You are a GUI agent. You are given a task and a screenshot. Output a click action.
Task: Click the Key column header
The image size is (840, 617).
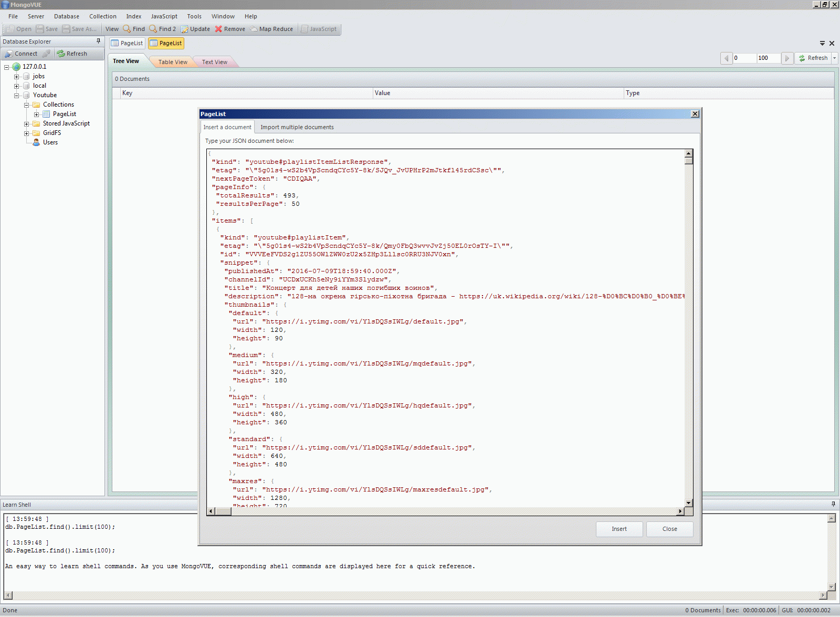tap(246, 93)
